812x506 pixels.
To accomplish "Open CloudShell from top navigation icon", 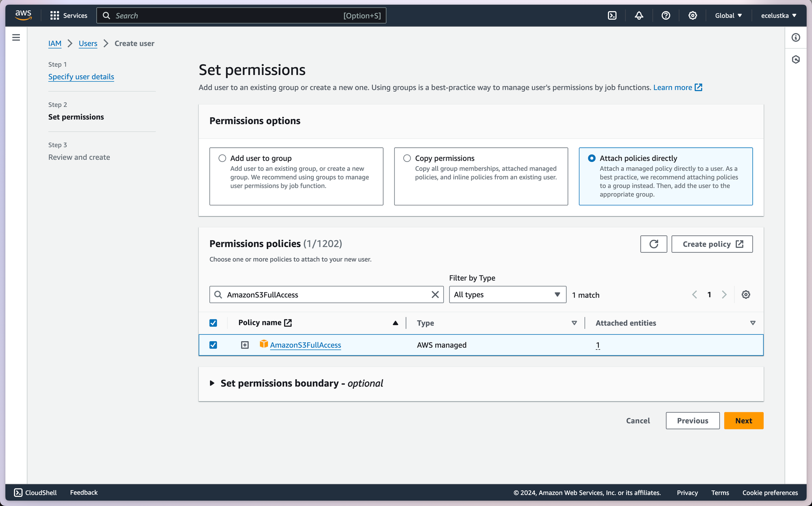I will pyautogui.click(x=612, y=15).
